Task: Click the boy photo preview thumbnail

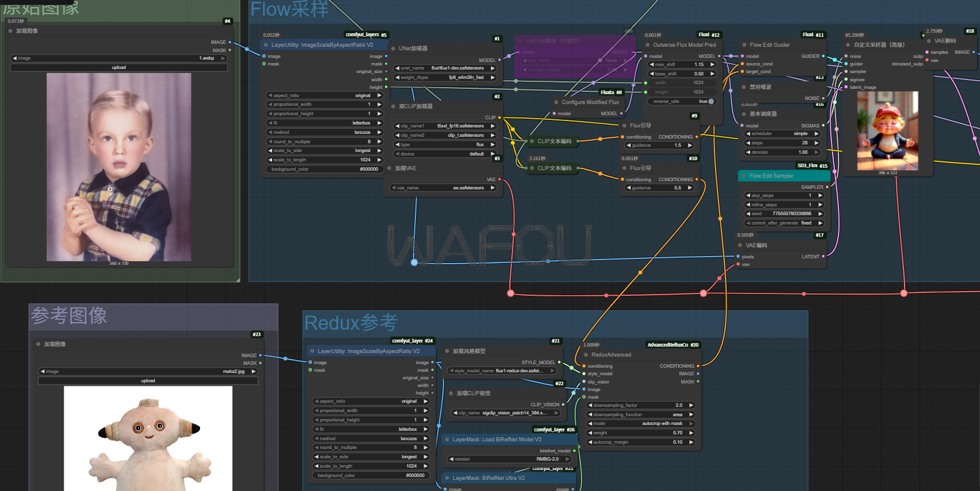Action: coord(119,167)
